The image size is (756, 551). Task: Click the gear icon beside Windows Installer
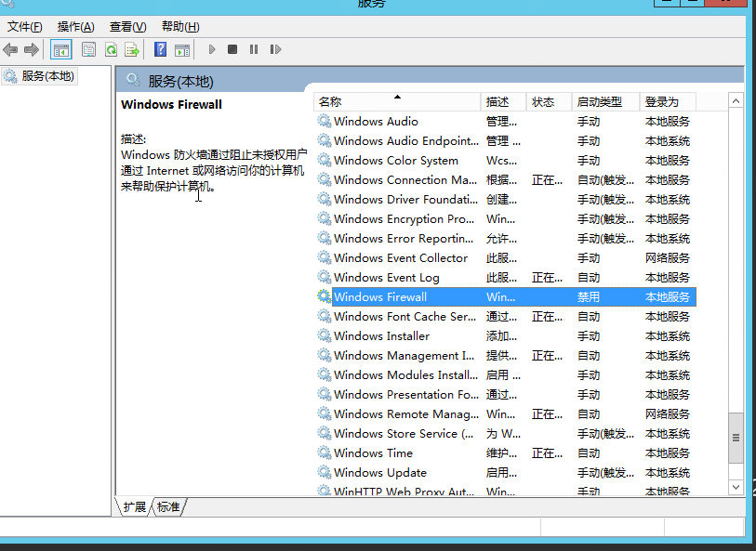point(324,335)
